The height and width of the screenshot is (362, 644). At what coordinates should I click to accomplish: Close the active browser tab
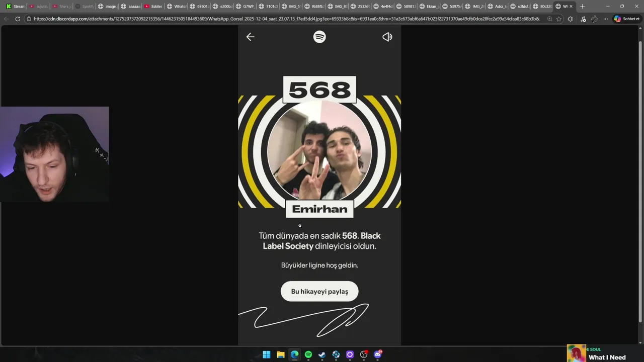(x=571, y=7)
